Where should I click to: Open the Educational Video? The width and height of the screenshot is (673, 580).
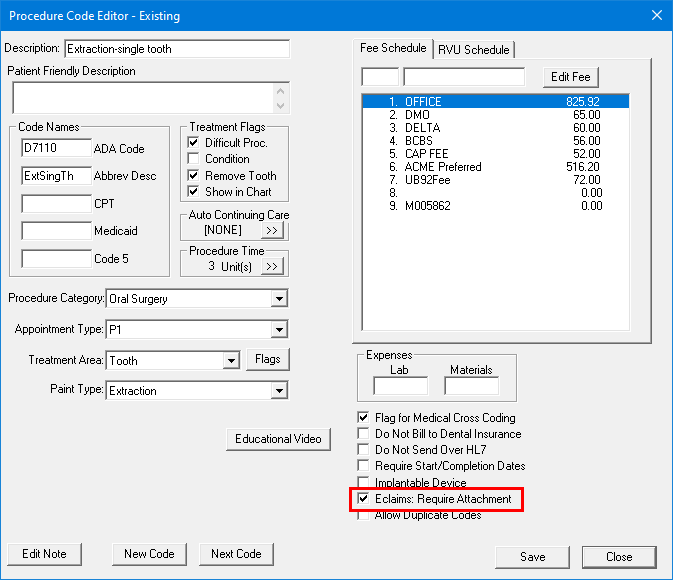pyautogui.click(x=278, y=439)
